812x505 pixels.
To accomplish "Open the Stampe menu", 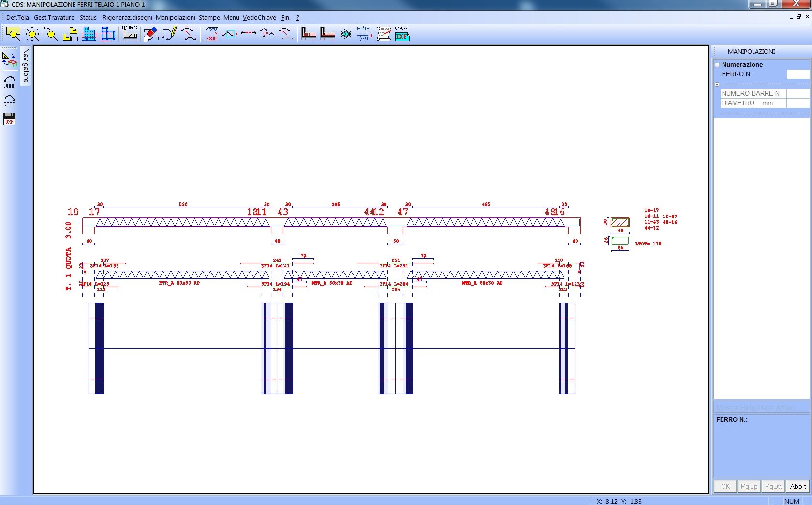I will click(209, 18).
